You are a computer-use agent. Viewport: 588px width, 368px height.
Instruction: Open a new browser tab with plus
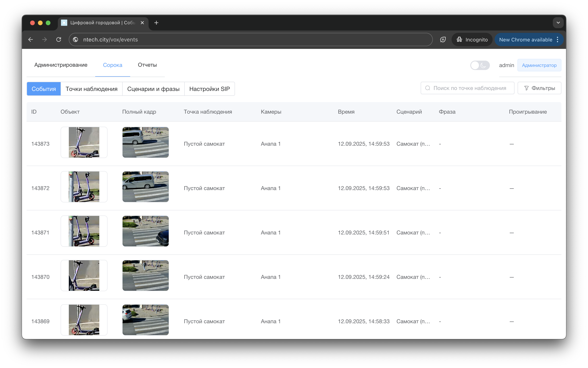click(156, 23)
